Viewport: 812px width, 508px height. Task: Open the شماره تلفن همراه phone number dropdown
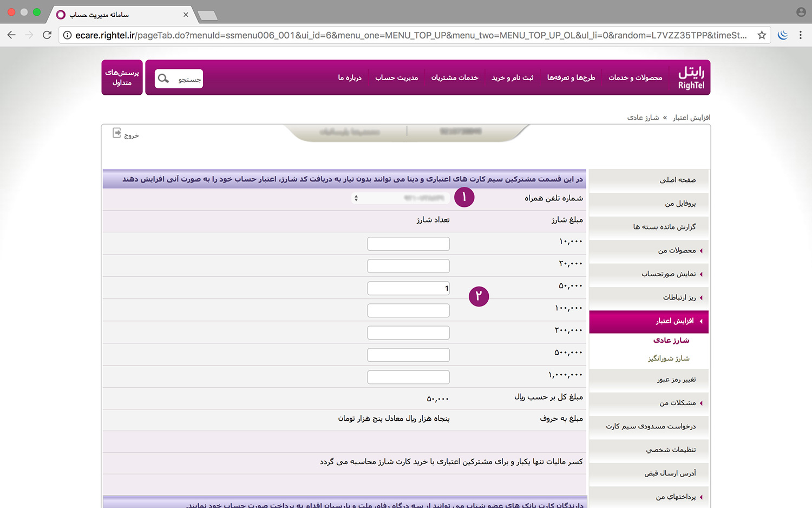point(401,198)
